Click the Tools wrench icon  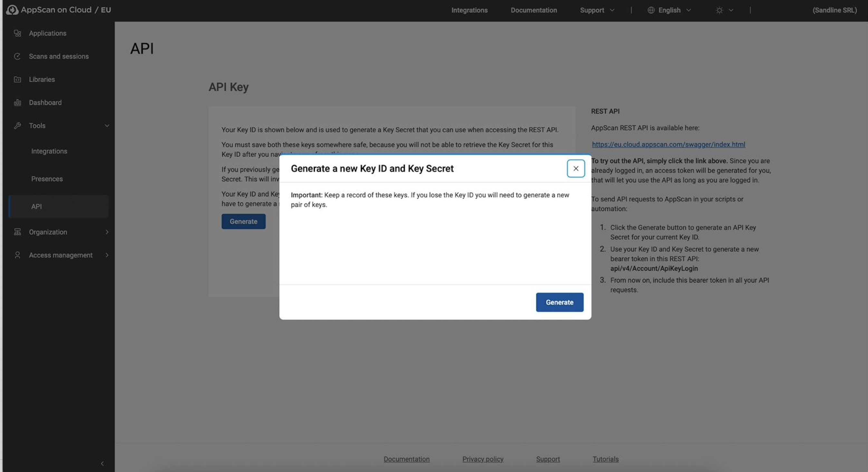pos(17,126)
